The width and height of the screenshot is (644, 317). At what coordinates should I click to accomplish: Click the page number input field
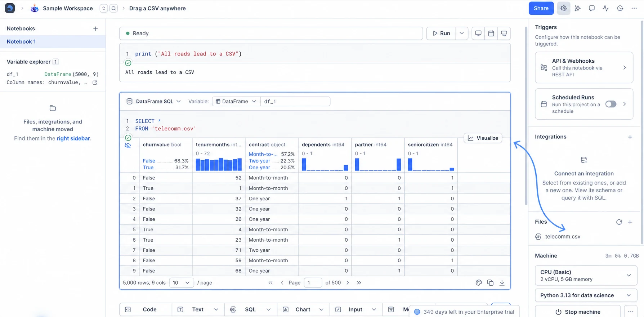[x=313, y=283]
